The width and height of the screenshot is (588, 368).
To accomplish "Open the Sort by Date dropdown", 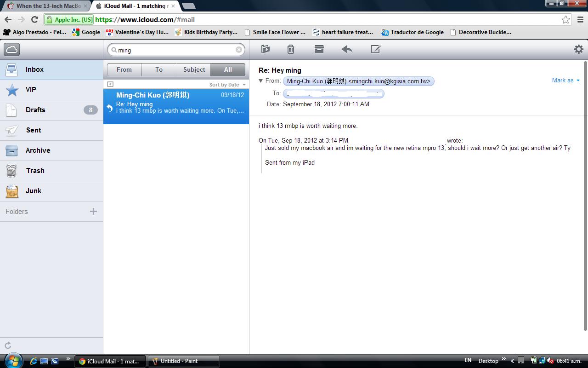I will click(227, 85).
